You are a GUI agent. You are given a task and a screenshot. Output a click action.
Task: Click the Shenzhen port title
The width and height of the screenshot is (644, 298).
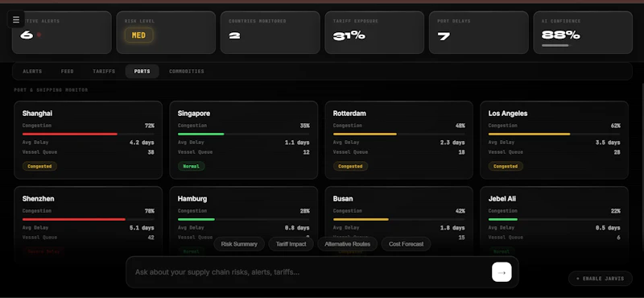click(38, 199)
